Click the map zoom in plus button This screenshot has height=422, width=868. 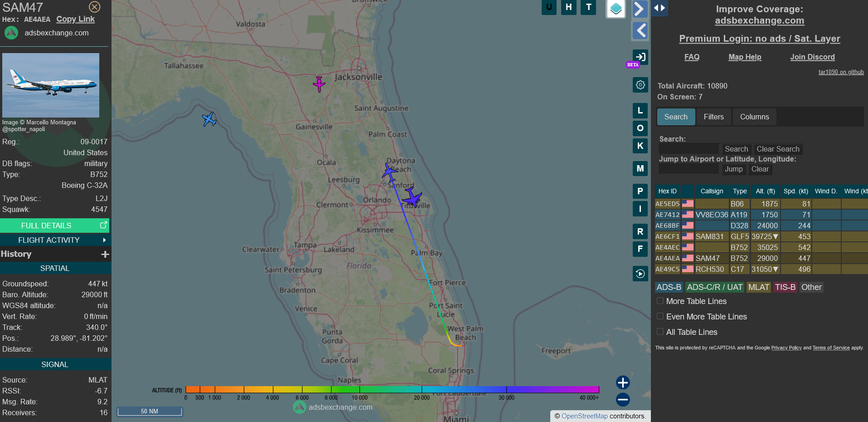(x=622, y=383)
